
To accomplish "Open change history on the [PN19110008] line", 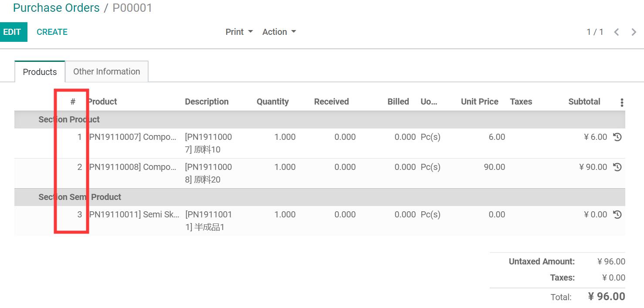I will (617, 166).
